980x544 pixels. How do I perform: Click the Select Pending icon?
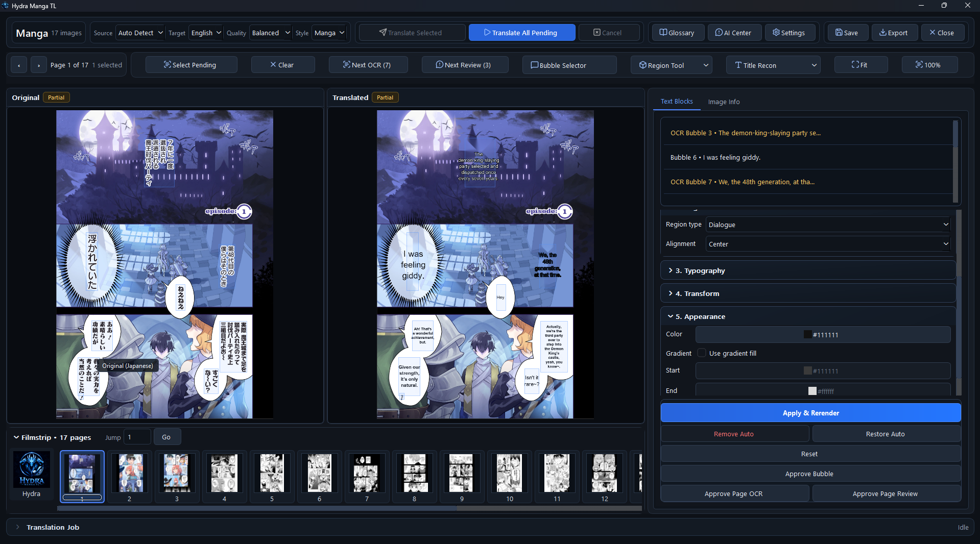tap(167, 64)
